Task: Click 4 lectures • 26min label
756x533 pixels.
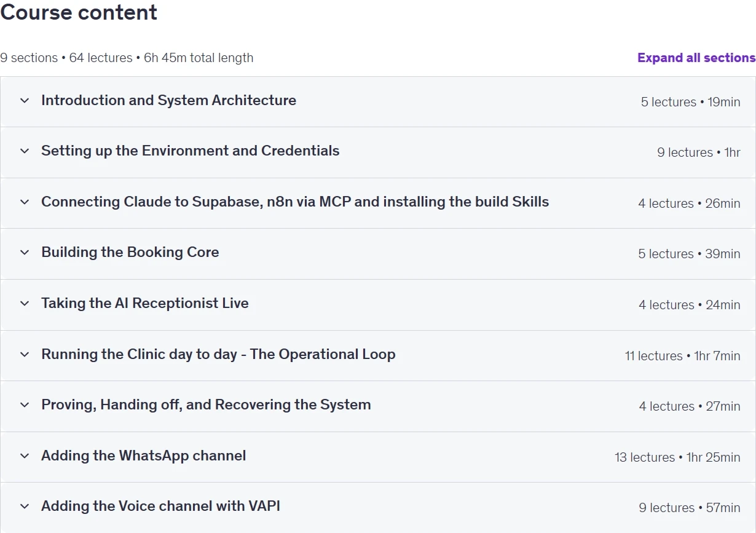Action: (689, 203)
